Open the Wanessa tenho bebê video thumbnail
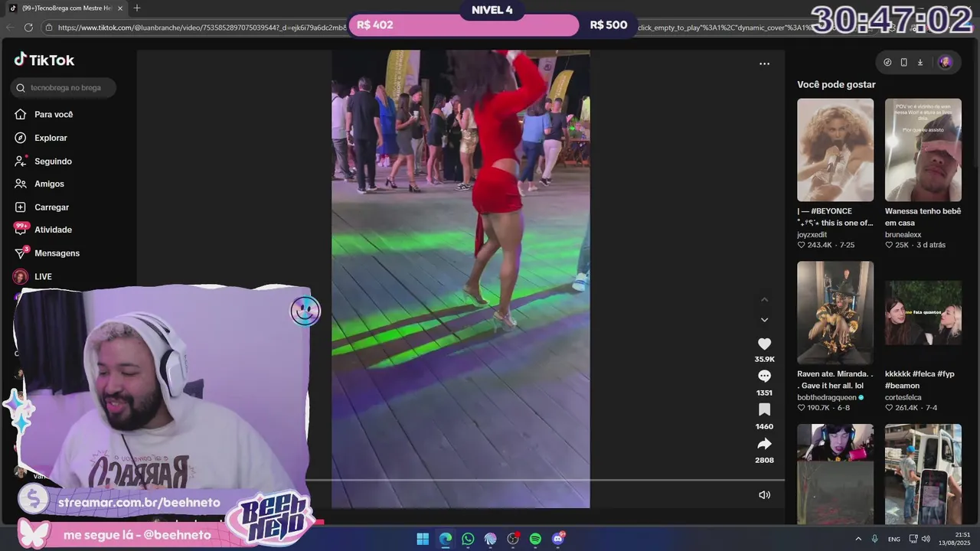Viewport: 980px width, 551px height. click(x=923, y=150)
